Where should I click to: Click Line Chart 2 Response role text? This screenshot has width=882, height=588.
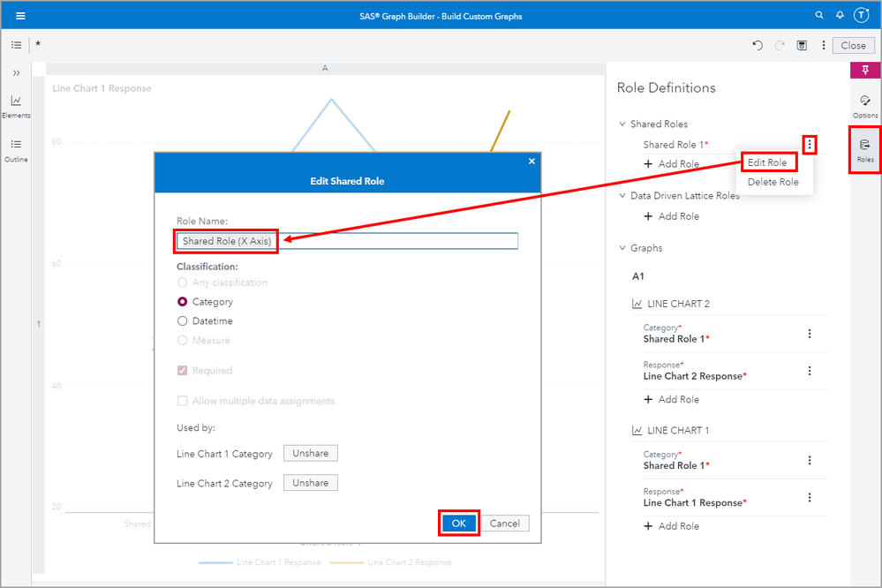tap(693, 376)
